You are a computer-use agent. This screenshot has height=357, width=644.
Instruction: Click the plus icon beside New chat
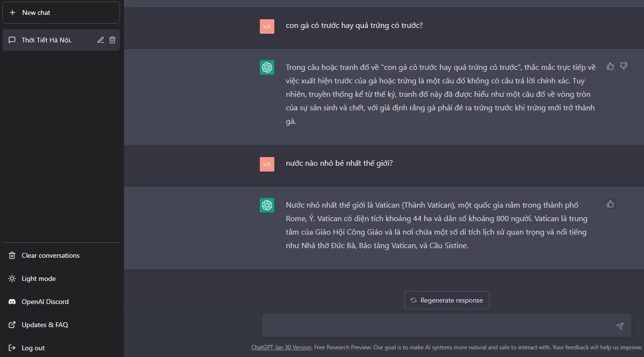coord(13,13)
